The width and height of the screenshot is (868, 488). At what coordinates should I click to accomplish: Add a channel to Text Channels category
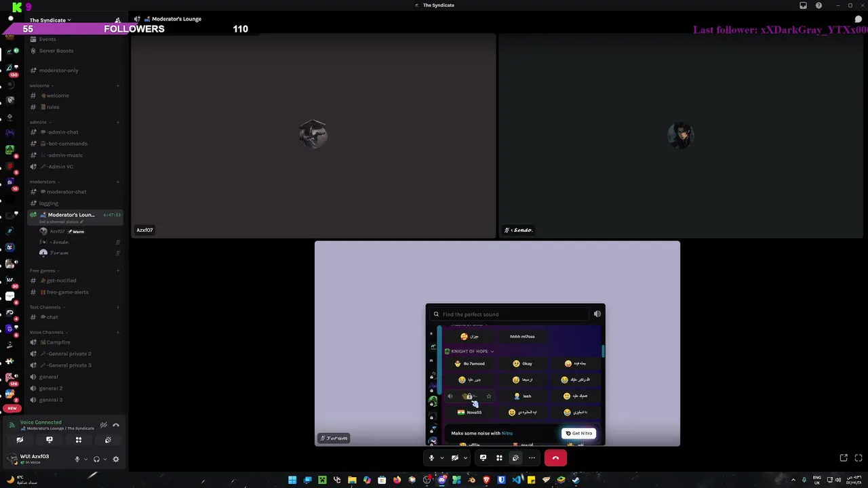click(x=118, y=307)
